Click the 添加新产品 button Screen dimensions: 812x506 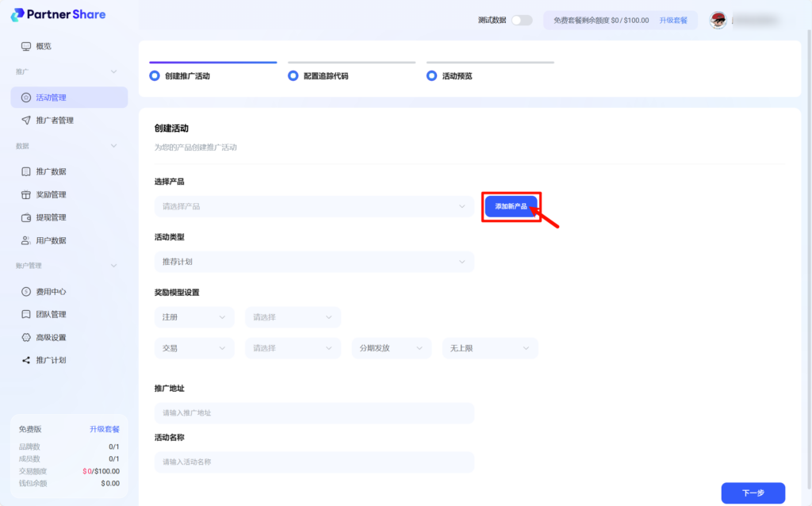click(x=511, y=206)
